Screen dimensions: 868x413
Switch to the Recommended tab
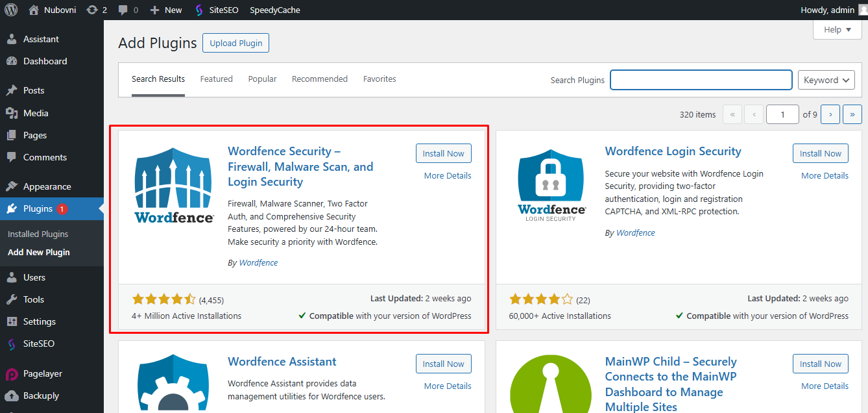320,79
